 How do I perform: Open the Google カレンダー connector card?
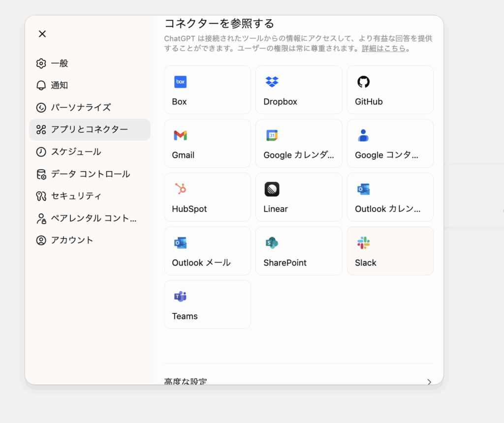click(299, 143)
